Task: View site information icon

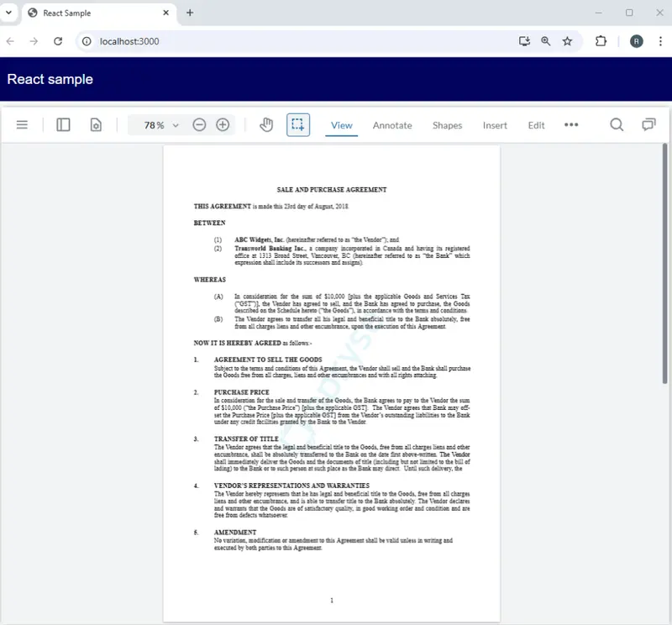Action: pos(87,41)
